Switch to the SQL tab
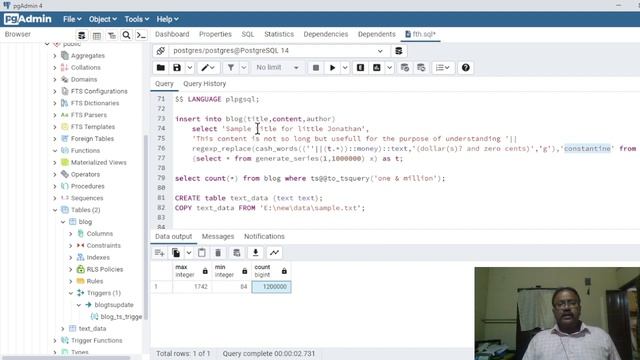640x360 pixels. [247, 34]
